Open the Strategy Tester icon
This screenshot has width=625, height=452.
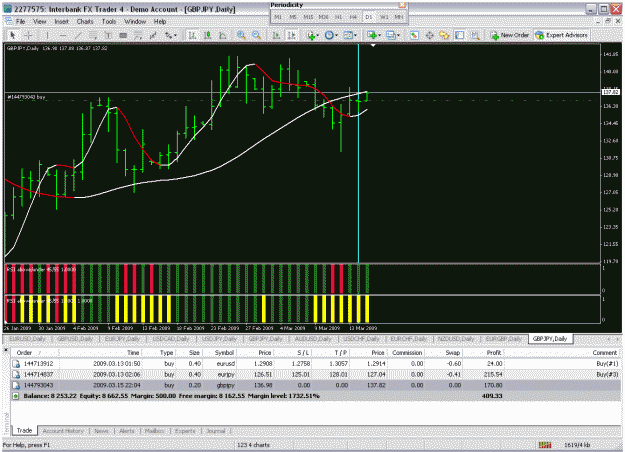click(475, 35)
